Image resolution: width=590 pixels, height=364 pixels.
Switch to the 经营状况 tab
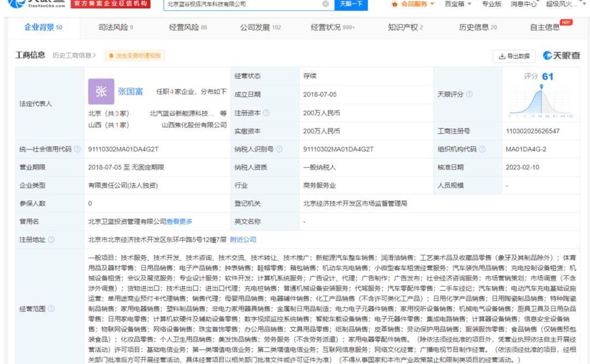point(333,27)
